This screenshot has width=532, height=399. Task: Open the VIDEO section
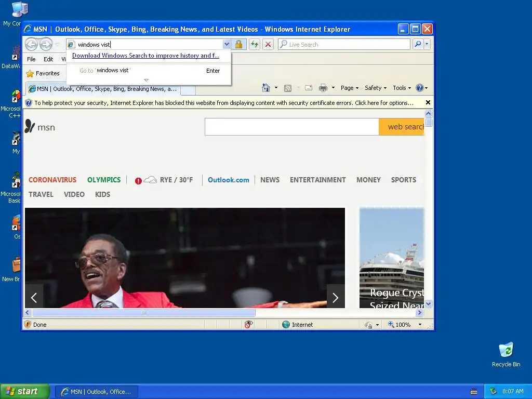[74, 194]
